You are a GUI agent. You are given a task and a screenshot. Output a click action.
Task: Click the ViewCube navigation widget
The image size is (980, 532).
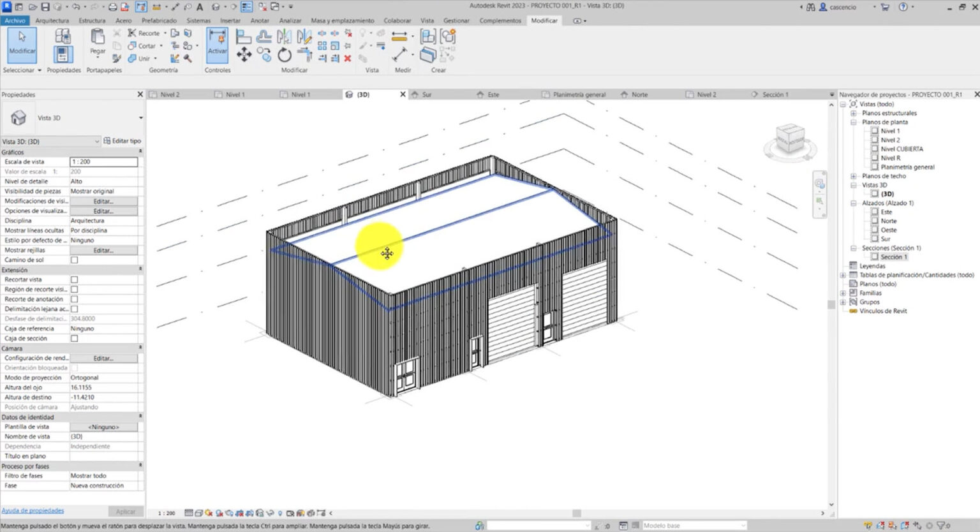pos(790,140)
